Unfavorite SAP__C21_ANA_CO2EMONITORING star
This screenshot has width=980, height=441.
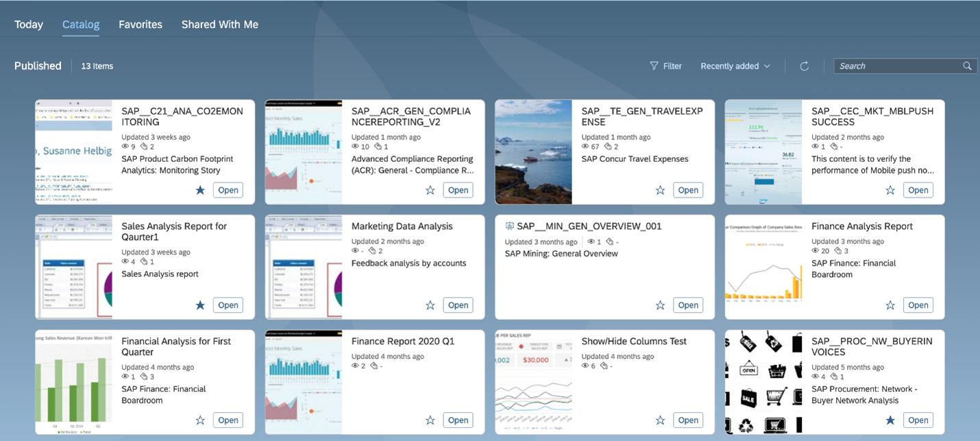pos(200,190)
